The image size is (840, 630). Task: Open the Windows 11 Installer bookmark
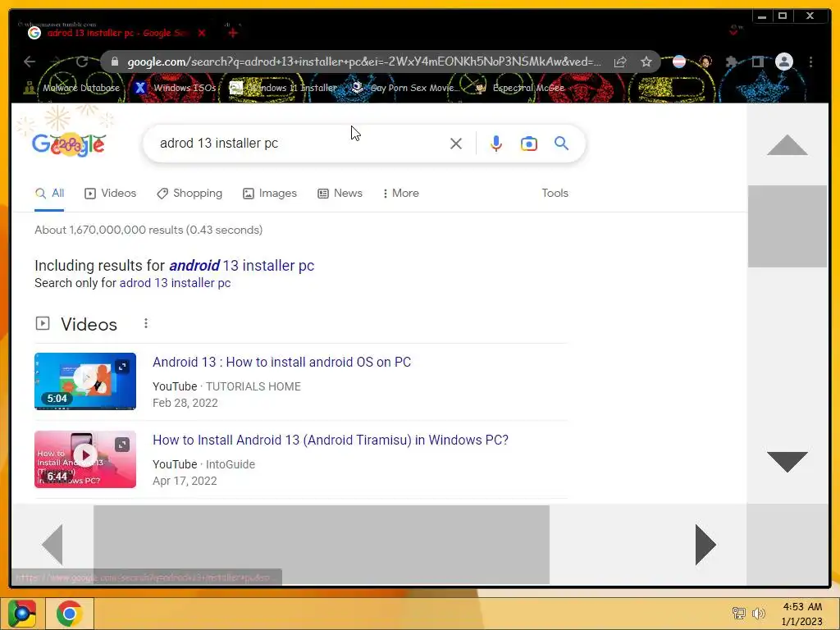pos(283,88)
